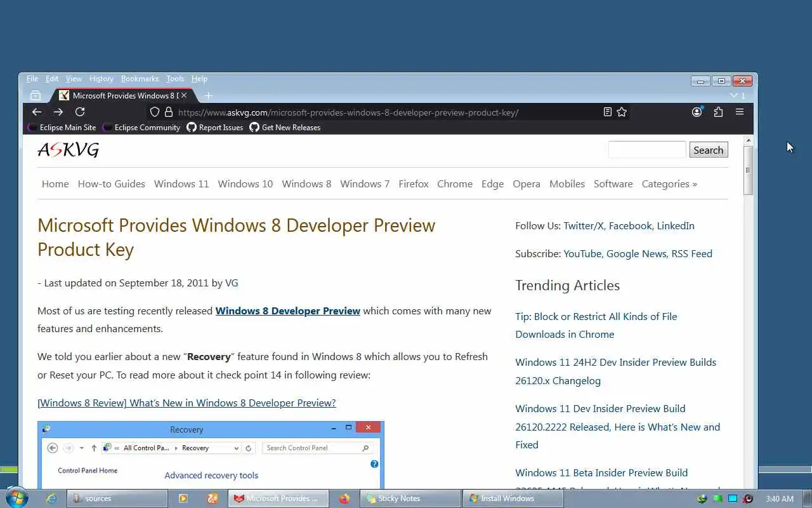Open a new tab with the plus button
812x508 pixels.
208,95
